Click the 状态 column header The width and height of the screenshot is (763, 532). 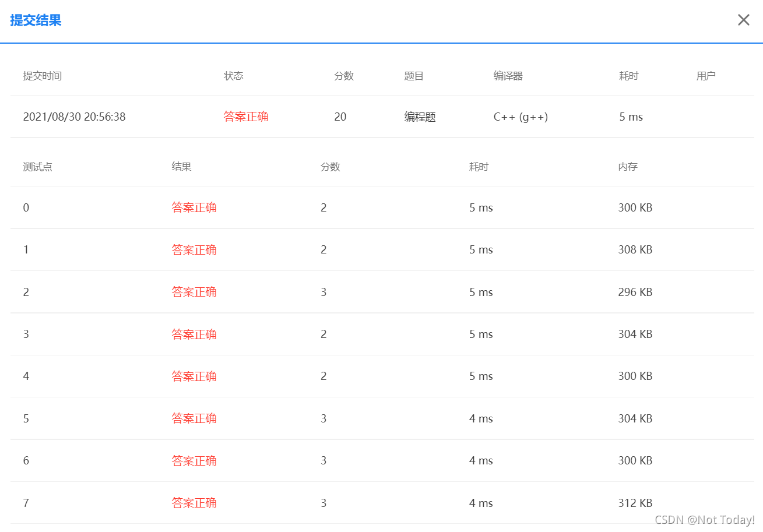[x=234, y=76]
